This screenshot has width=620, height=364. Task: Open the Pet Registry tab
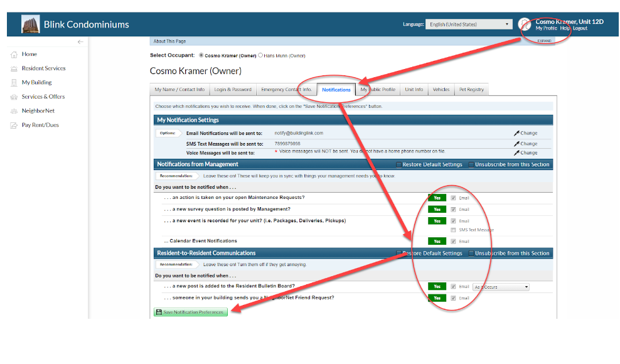coord(471,89)
